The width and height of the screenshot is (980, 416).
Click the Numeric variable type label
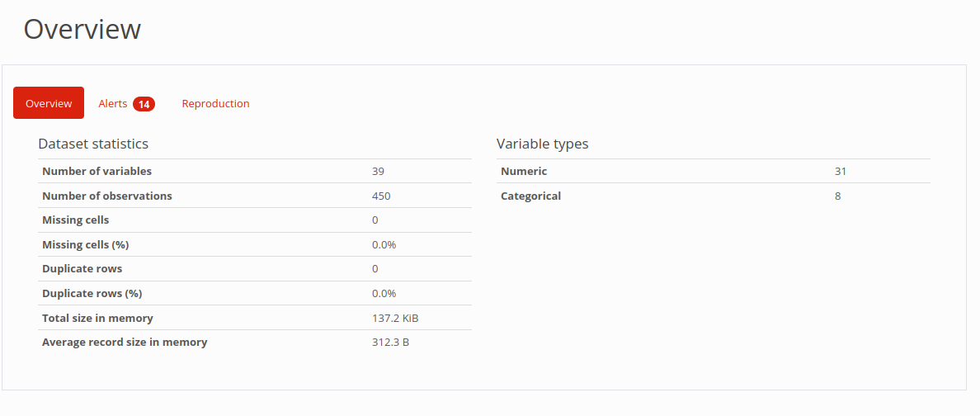pyautogui.click(x=524, y=171)
